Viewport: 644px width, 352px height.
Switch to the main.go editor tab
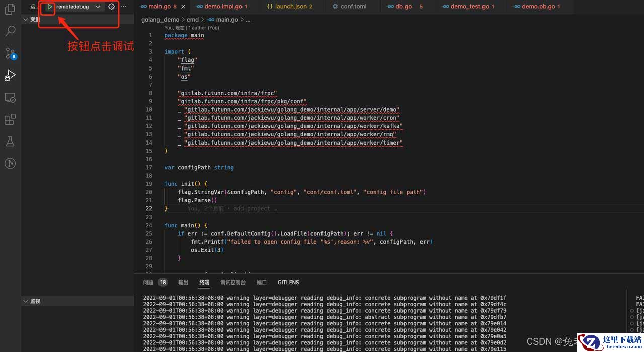click(158, 7)
